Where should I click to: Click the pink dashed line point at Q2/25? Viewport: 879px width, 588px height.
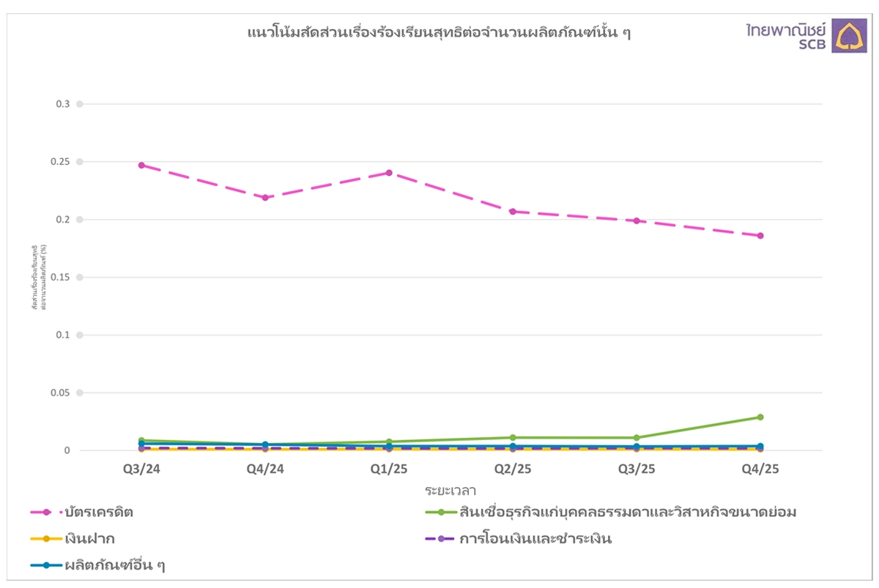(513, 212)
